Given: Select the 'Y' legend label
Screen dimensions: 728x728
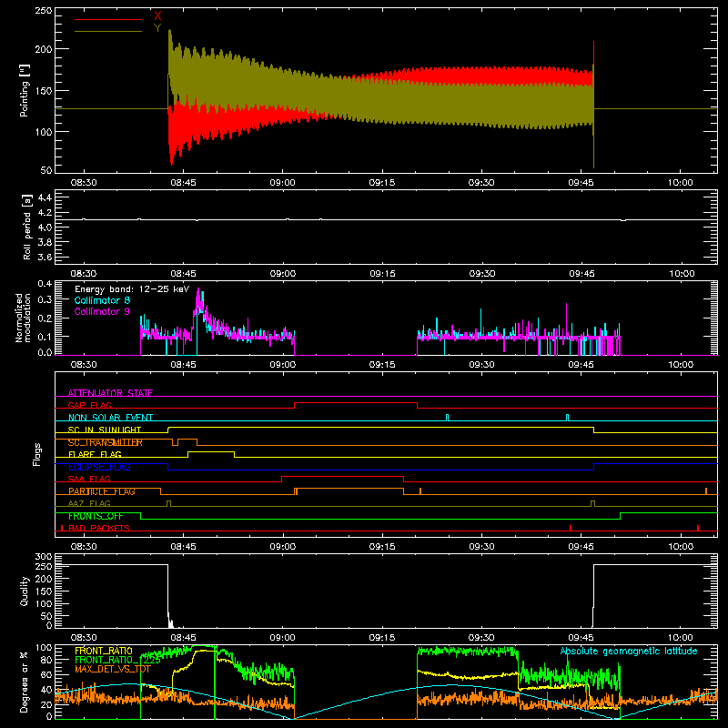Looking at the screenshot, I should tap(157, 28).
